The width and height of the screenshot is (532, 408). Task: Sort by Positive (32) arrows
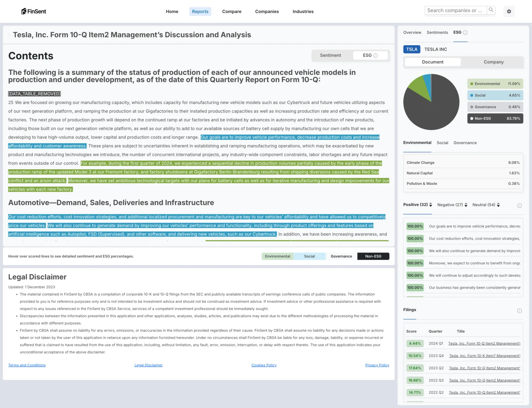(x=431, y=205)
